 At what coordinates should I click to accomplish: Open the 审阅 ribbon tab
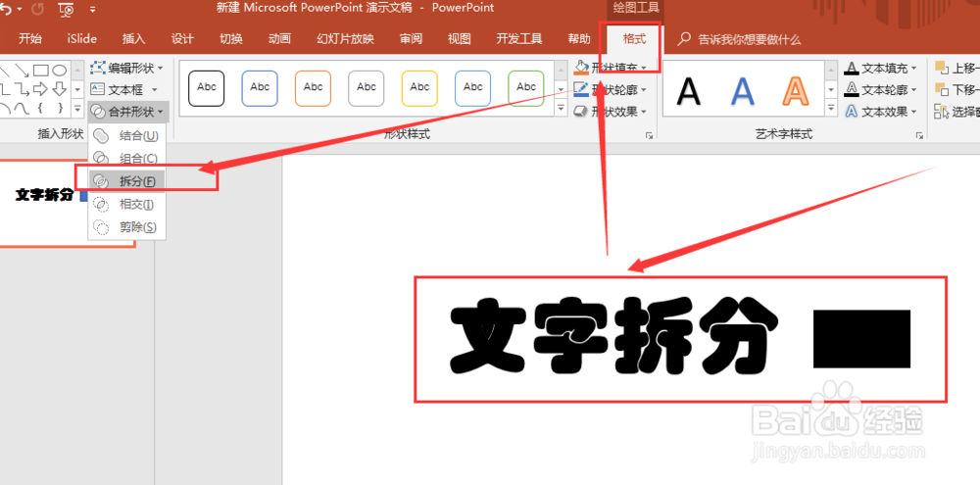point(411,39)
